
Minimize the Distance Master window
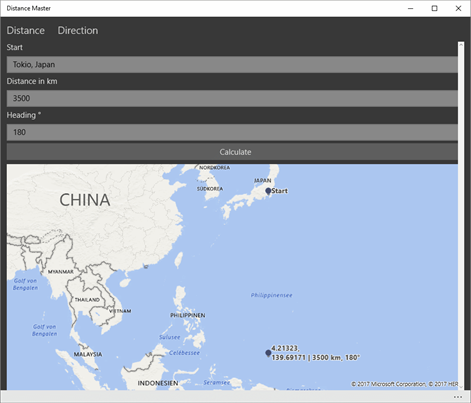click(x=411, y=8)
